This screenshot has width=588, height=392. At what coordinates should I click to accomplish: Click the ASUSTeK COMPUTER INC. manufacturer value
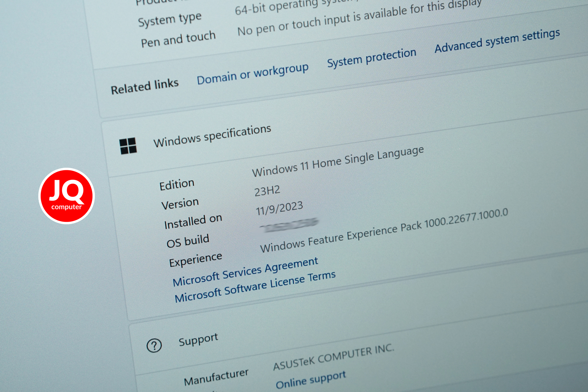pos(333,357)
